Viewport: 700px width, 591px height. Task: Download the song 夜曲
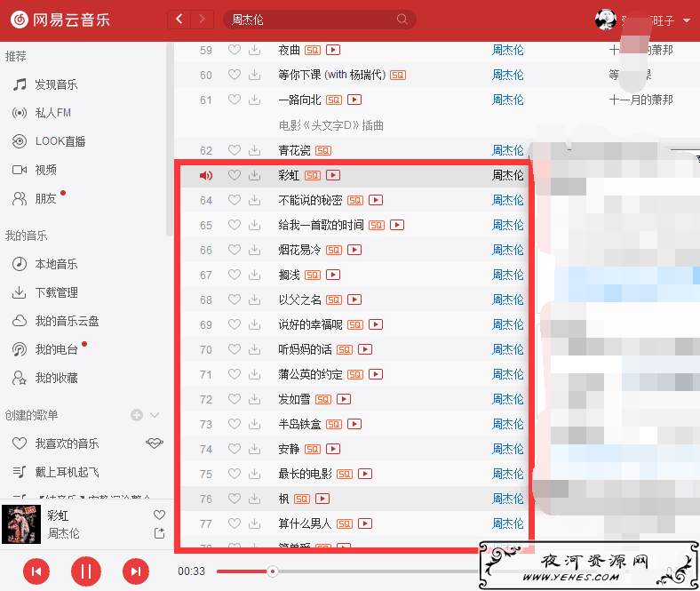point(254,50)
